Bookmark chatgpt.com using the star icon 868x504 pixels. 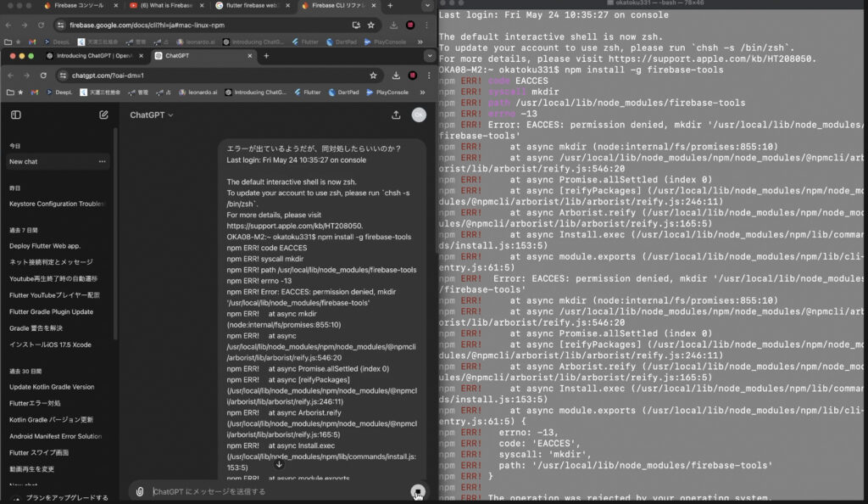tap(373, 76)
